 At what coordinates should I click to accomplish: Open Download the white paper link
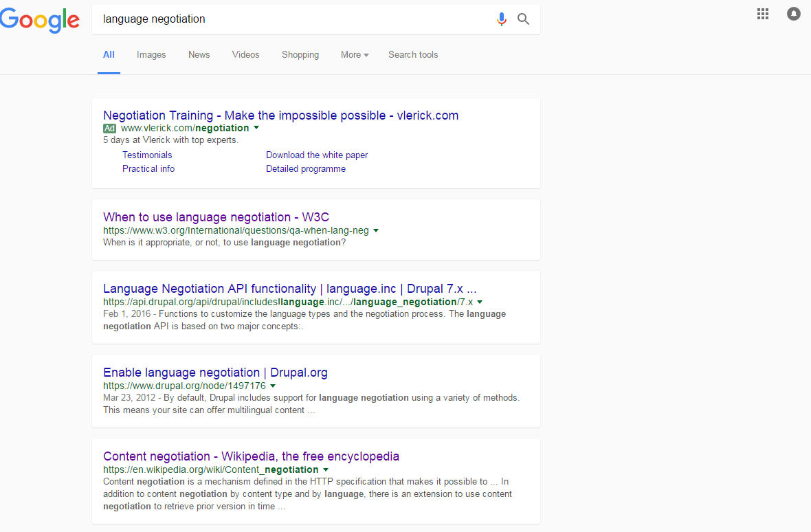(x=317, y=155)
